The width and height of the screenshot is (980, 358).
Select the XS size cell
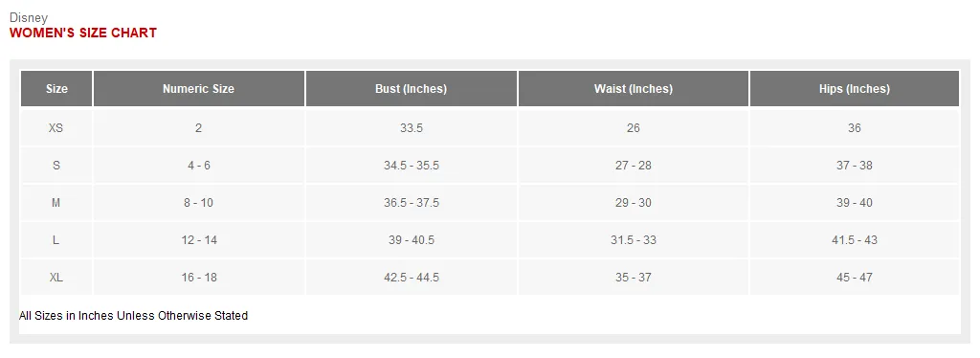(56, 128)
